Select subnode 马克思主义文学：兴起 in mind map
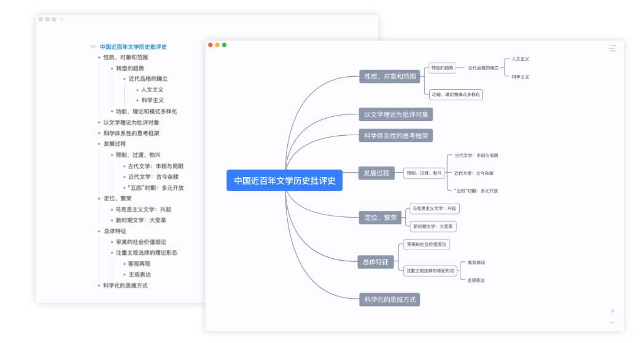 435,208
